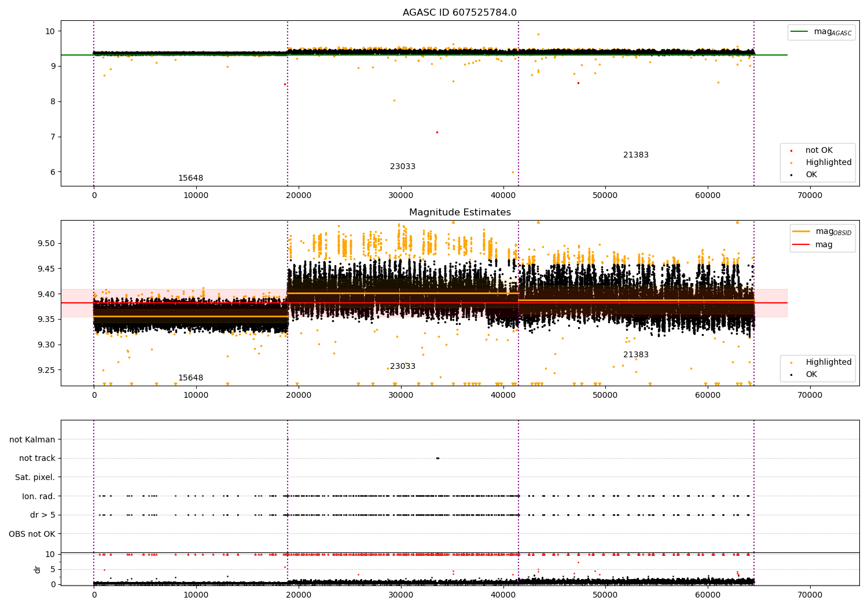Click the 21383 obsid label in Magnitude Estimates plot
This screenshot has height=608, width=868.
click(x=636, y=355)
